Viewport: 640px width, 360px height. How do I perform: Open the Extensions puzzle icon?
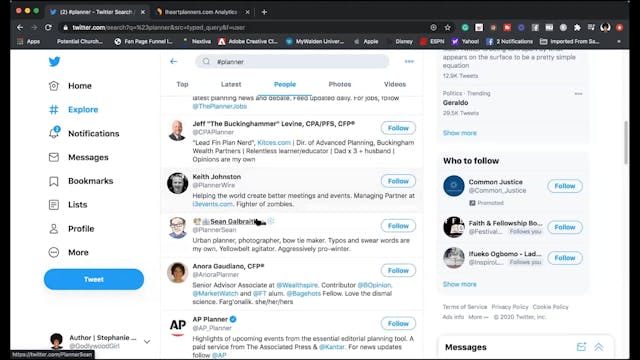577,27
